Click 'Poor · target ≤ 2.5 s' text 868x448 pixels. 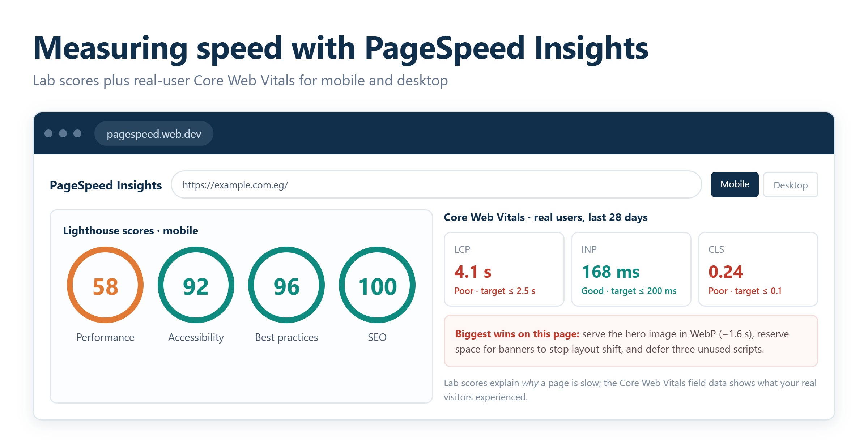point(495,291)
